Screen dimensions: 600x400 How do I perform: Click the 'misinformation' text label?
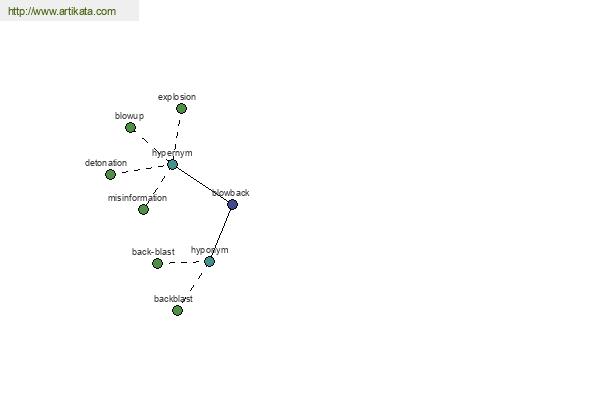click(137, 198)
